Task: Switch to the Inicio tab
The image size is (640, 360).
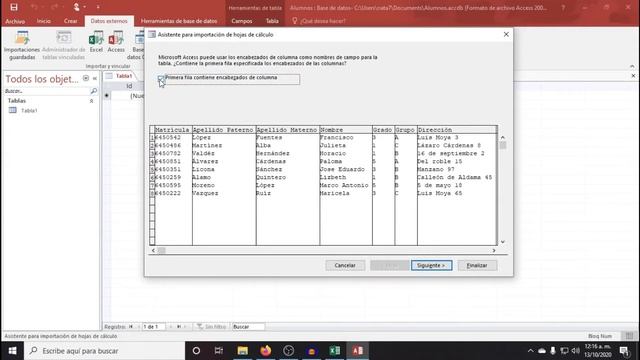Action: 44,21
